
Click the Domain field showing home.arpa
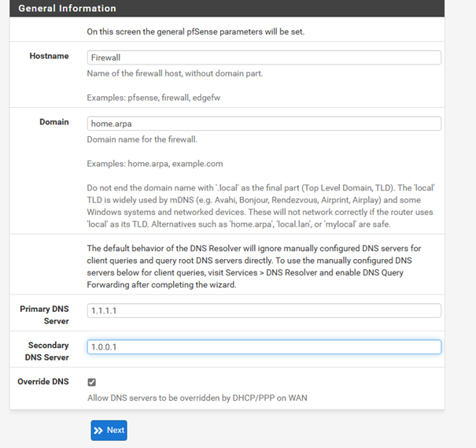click(264, 124)
